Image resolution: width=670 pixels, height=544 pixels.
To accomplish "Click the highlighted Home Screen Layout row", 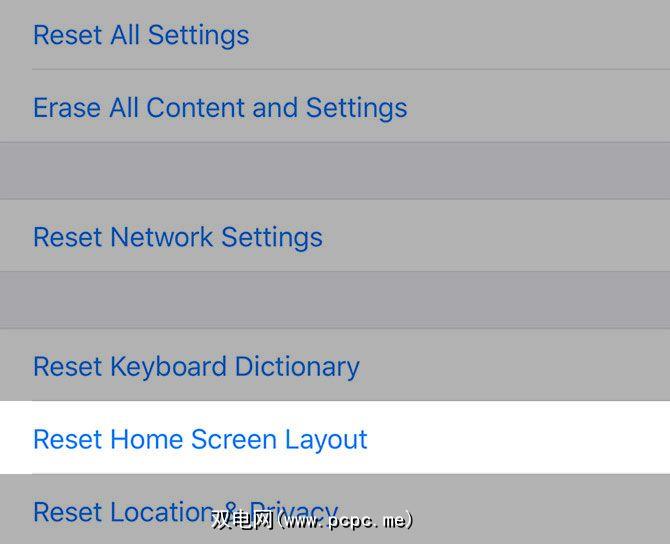I will [200, 439].
